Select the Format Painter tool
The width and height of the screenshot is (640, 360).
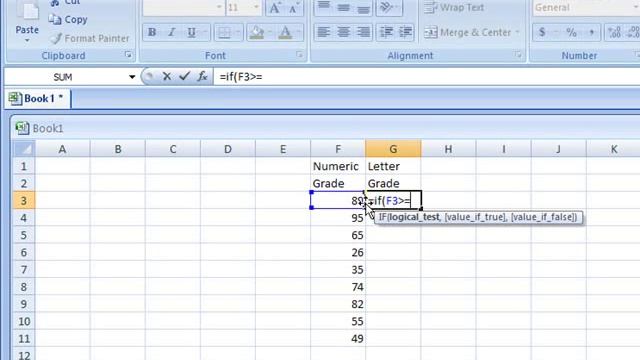pos(89,38)
